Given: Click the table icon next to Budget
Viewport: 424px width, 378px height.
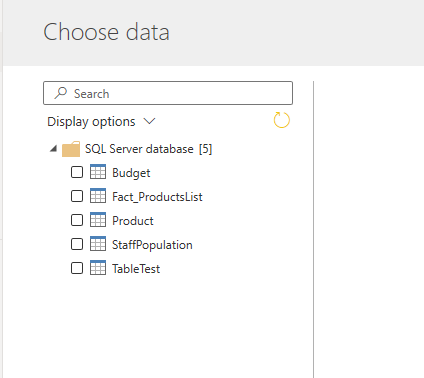Looking at the screenshot, I should point(98,172).
